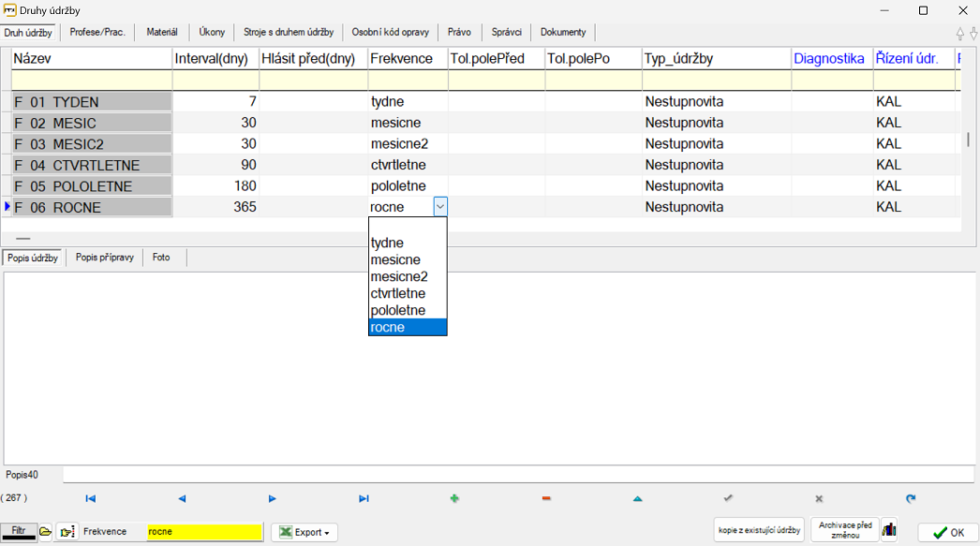
Task: Open the Materiál tab
Action: (x=162, y=32)
